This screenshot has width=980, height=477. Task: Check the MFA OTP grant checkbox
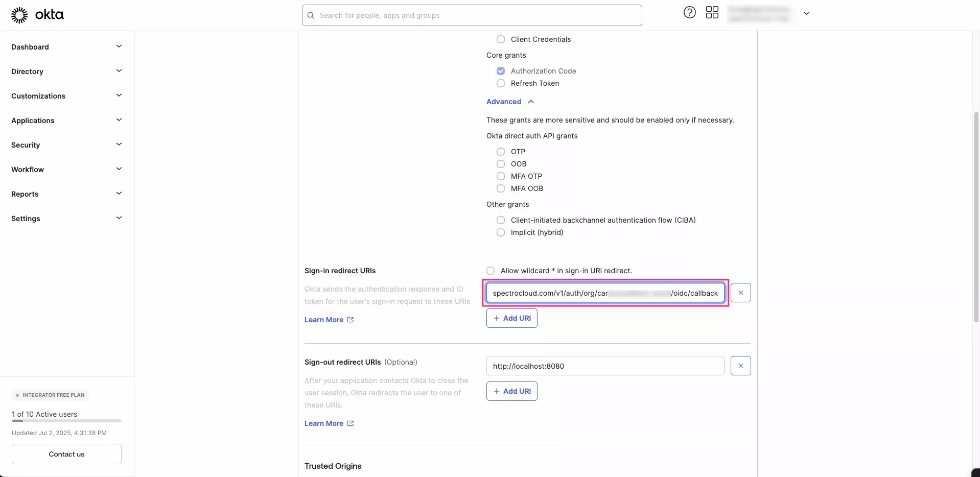point(501,176)
